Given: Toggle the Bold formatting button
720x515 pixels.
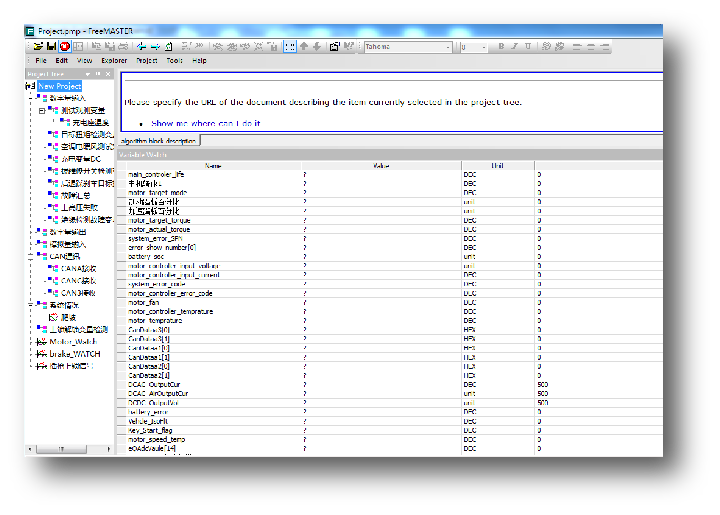Looking at the screenshot, I should (501, 46).
